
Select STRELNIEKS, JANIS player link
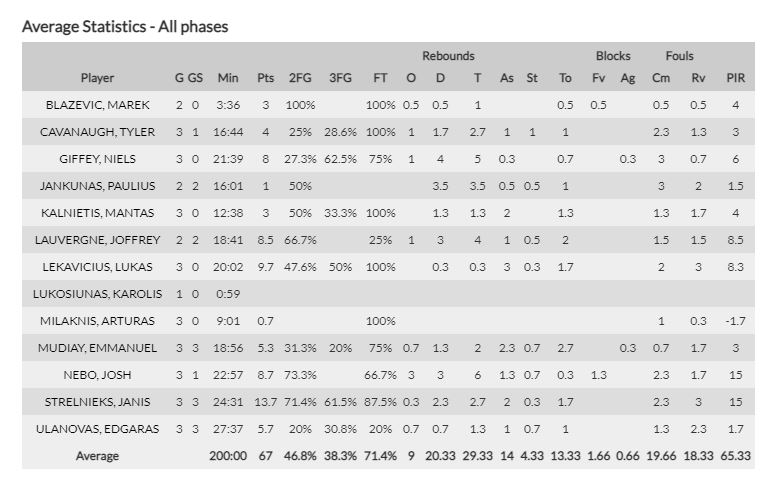pos(97,402)
